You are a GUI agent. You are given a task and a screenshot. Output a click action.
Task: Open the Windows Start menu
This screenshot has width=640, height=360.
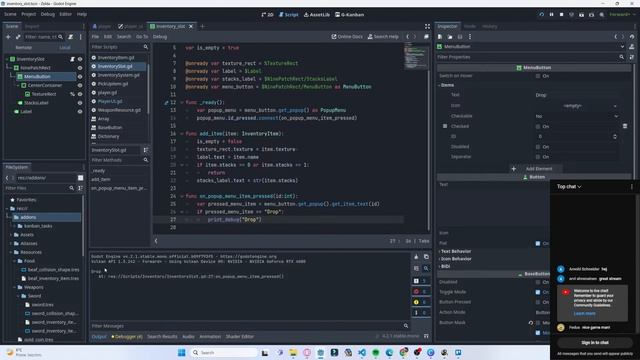click(x=182, y=353)
